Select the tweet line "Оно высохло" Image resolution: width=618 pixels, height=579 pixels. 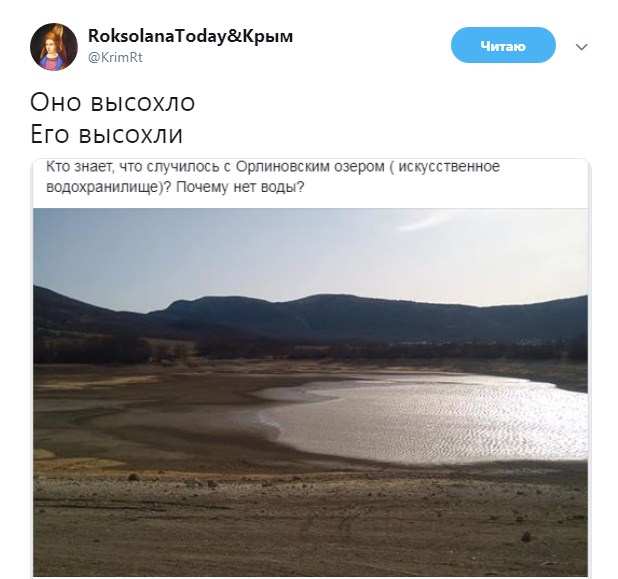113,102
